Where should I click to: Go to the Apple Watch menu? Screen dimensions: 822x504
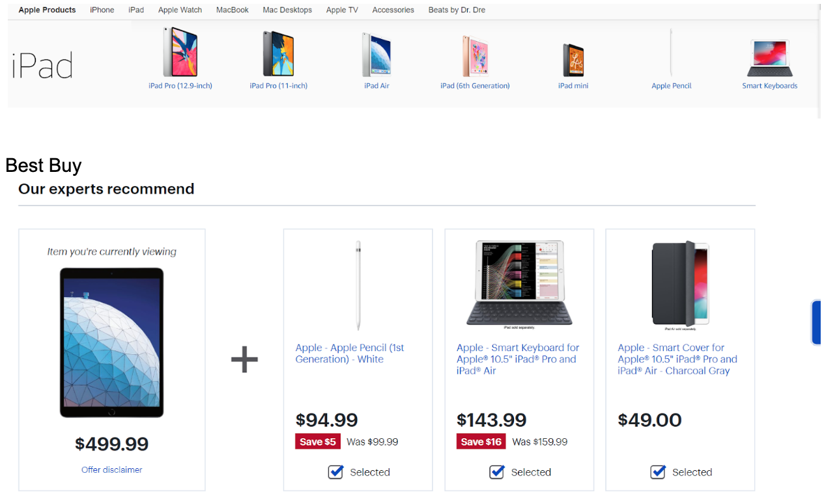180,10
